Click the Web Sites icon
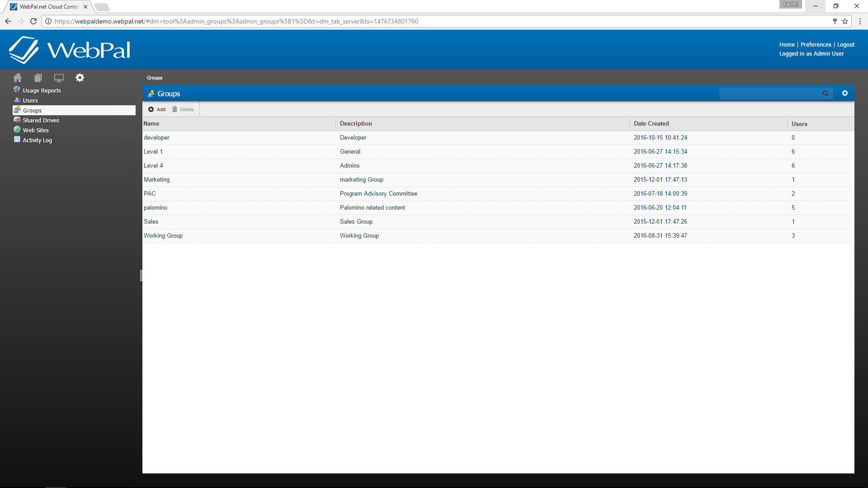Viewport: 868px width, 488px height. (x=17, y=130)
